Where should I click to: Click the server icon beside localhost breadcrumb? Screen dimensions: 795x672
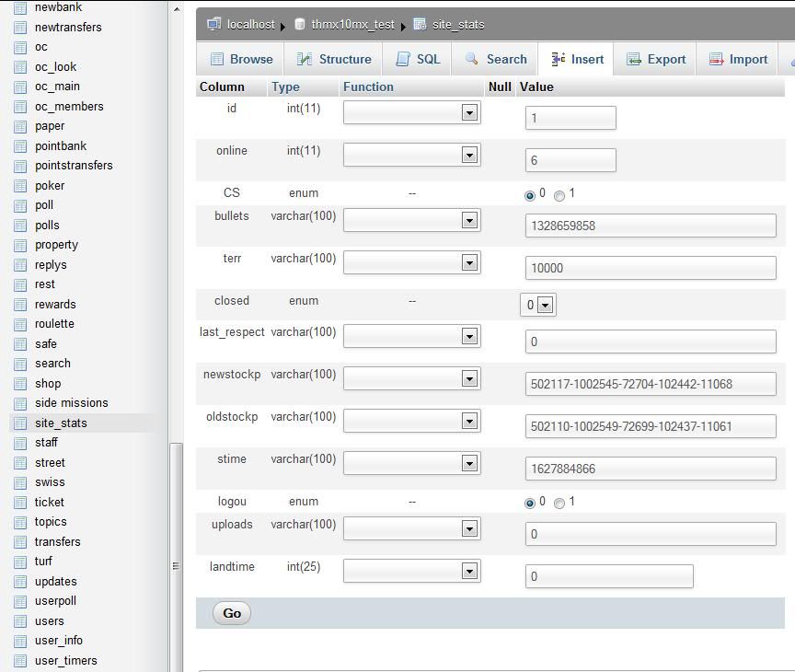coord(213,25)
